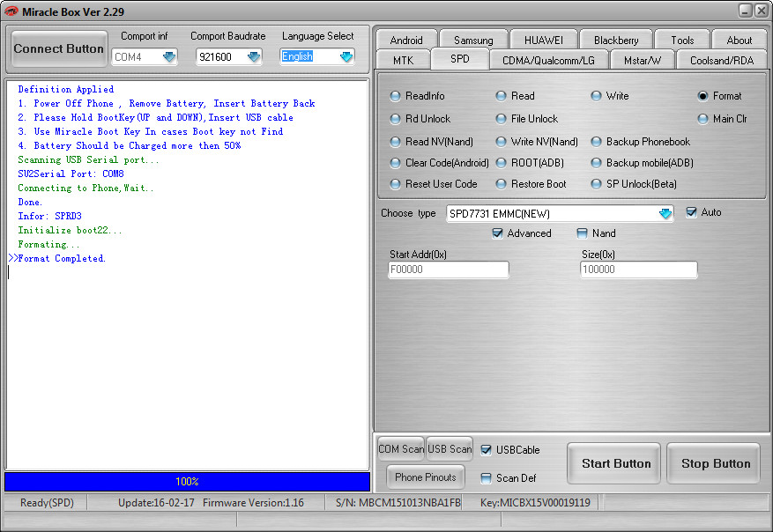773x532 pixels.
Task: Select the Restore Boot option
Action: click(531, 184)
